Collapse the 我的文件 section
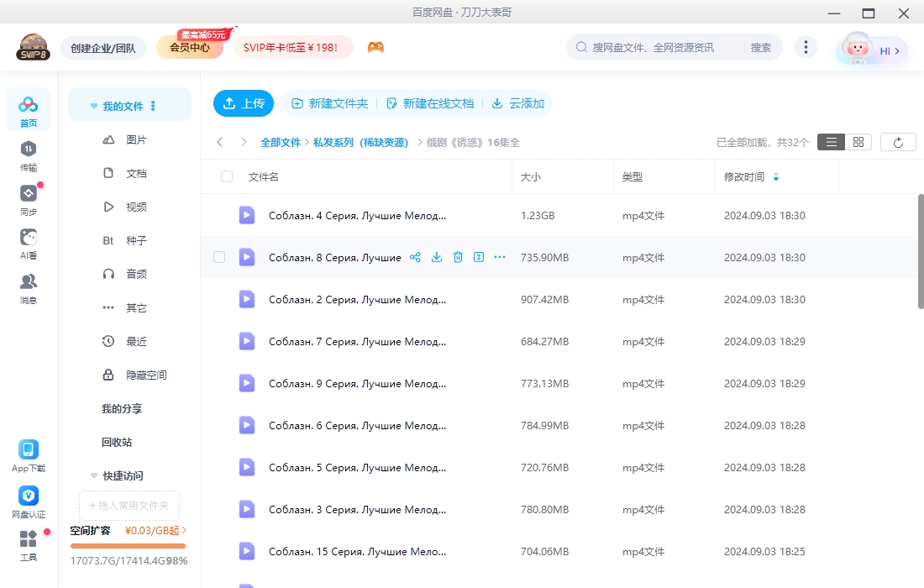The height and width of the screenshot is (588, 924). point(93,105)
